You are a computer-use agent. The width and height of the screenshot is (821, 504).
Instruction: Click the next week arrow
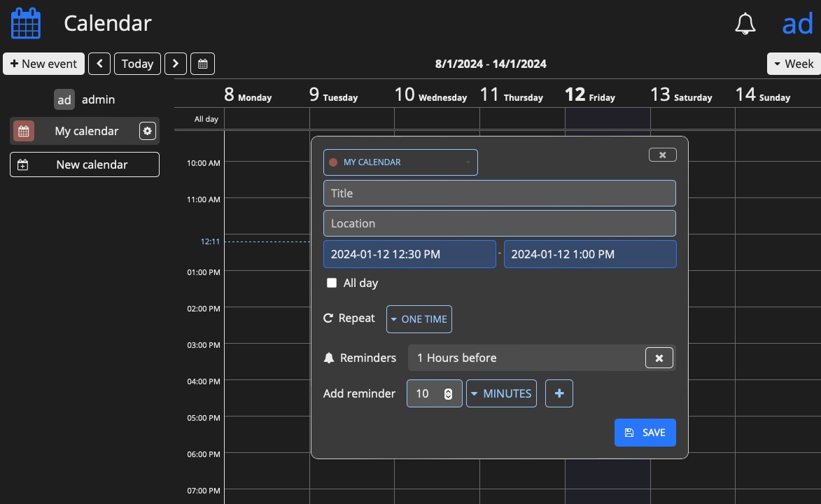(176, 63)
